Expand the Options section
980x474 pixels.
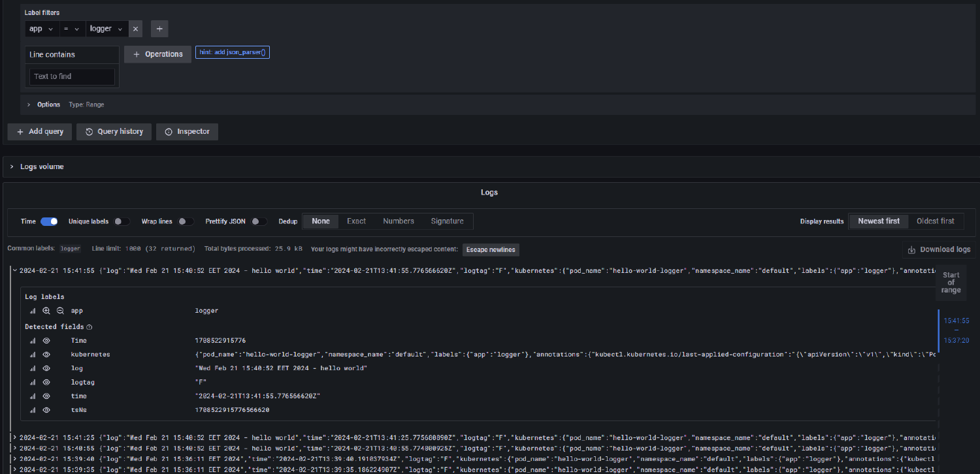coord(29,104)
